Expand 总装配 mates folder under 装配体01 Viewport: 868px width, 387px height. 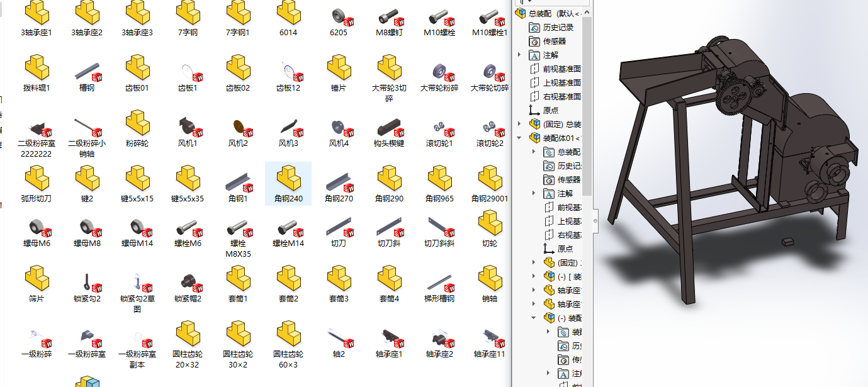534,152
